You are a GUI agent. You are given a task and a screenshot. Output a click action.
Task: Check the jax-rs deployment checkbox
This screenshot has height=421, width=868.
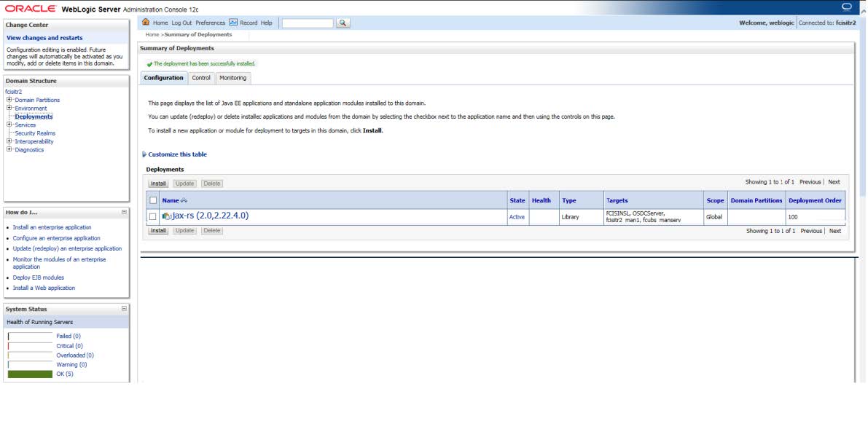153,217
